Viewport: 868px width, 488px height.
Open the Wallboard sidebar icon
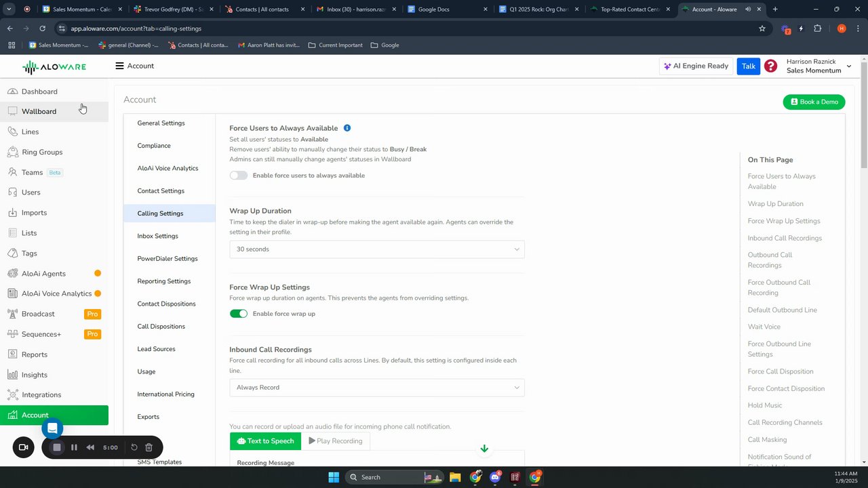pyautogui.click(x=12, y=111)
